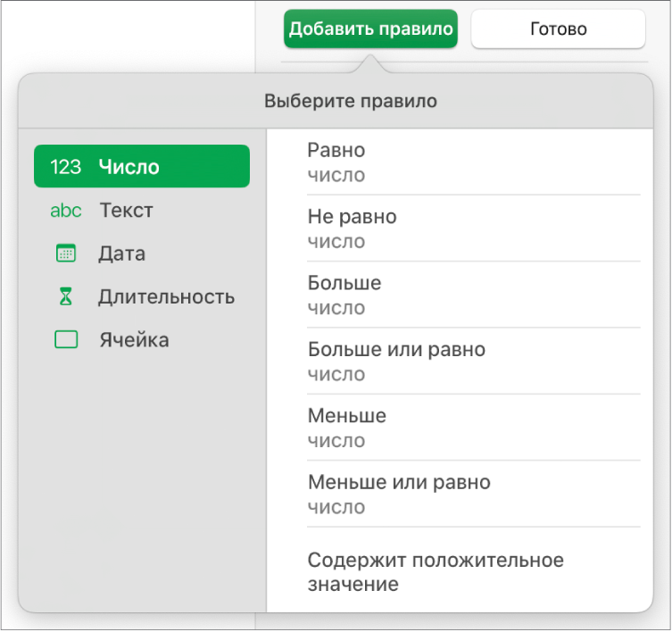The image size is (672, 632).
Task: Click the hourglass icon next to Длительность
Action: (65, 296)
